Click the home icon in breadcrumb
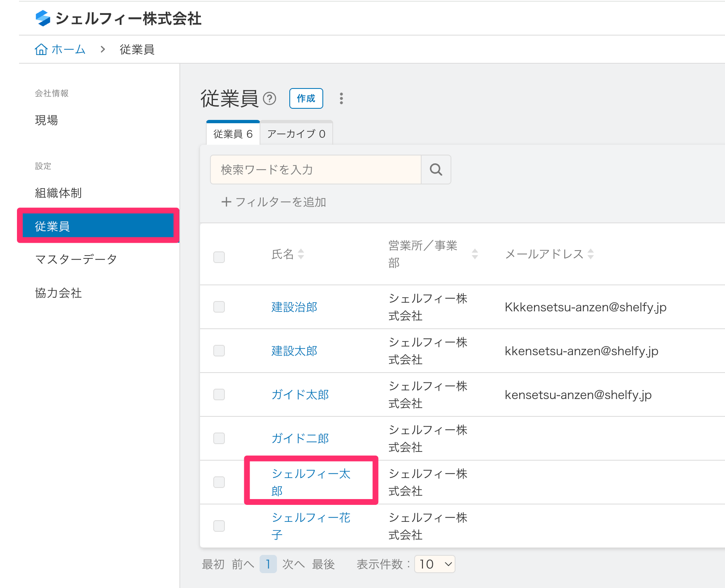 pos(41,50)
